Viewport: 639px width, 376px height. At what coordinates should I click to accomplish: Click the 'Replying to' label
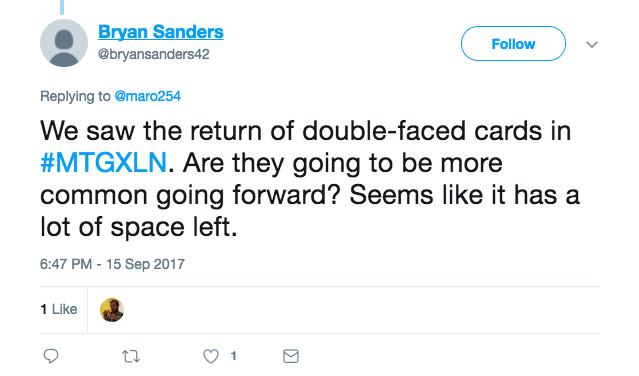pos(75,96)
